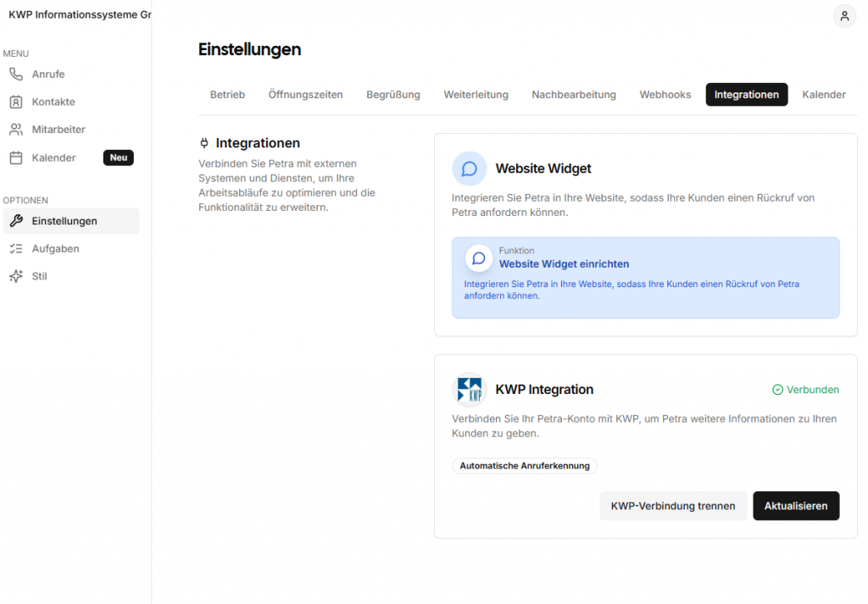The image size is (868, 604).
Task: Click KWP Informationssysteme company name
Action: pyautogui.click(x=80, y=15)
